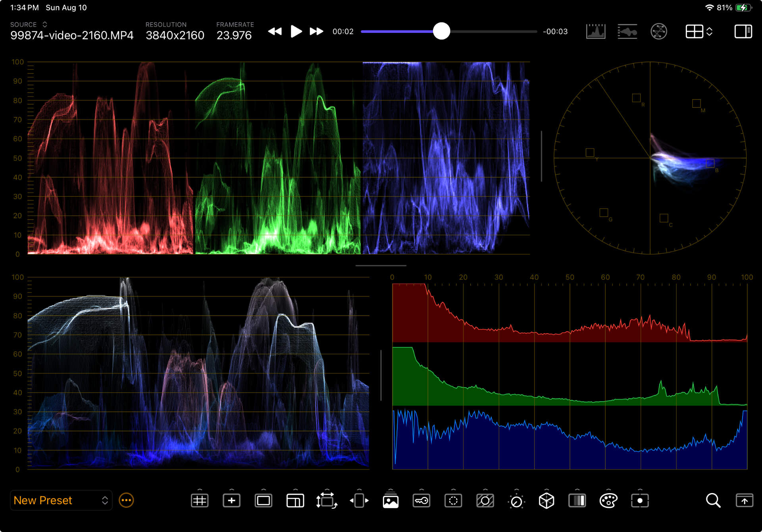Toggle the grid overlay tool
762x532 pixels.
(x=199, y=501)
